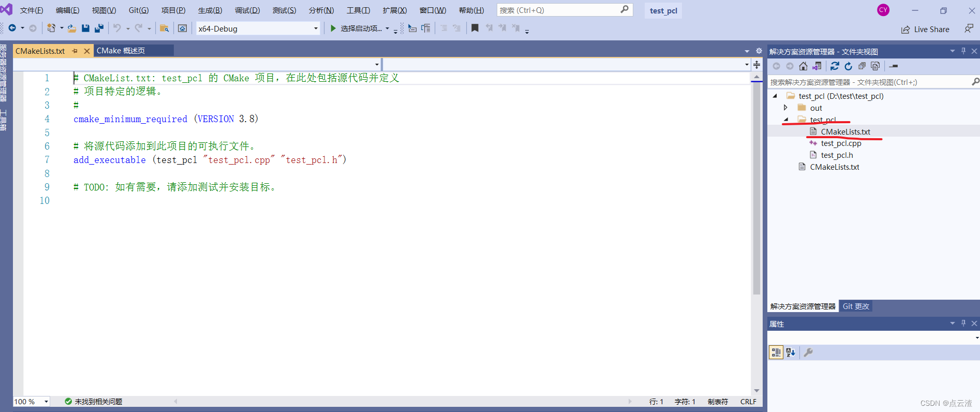Click the wrench property pages icon
980x412 pixels.
point(808,352)
